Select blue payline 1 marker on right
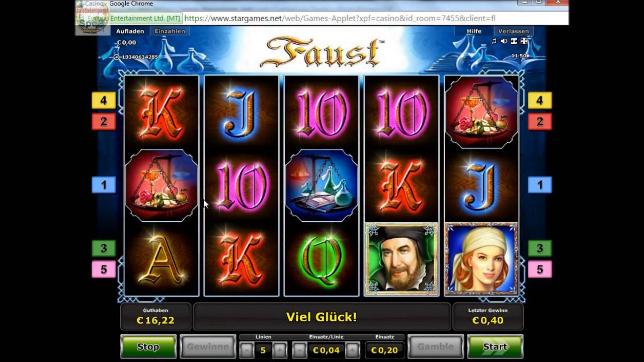The width and height of the screenshot is (644, 362). 540,185
